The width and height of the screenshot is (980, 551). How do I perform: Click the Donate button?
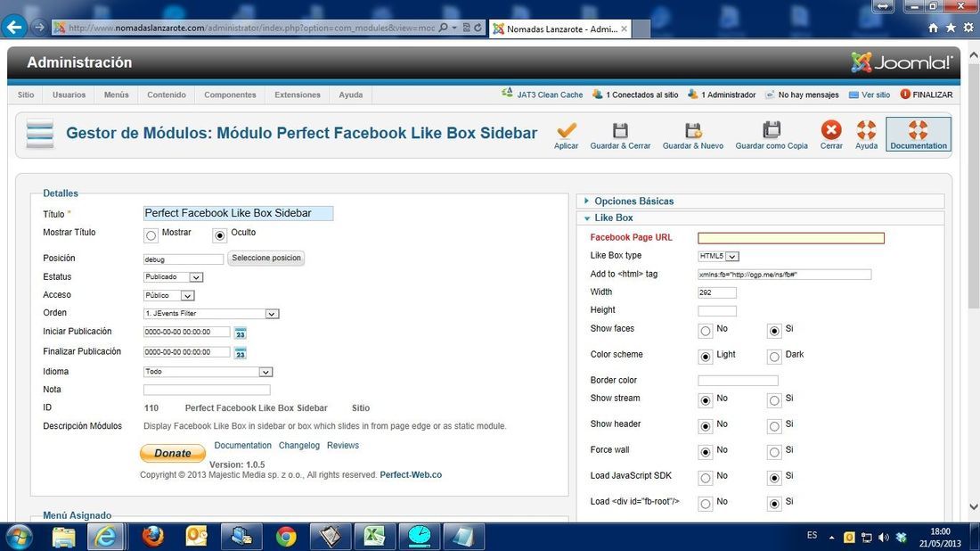coord(173,453)
